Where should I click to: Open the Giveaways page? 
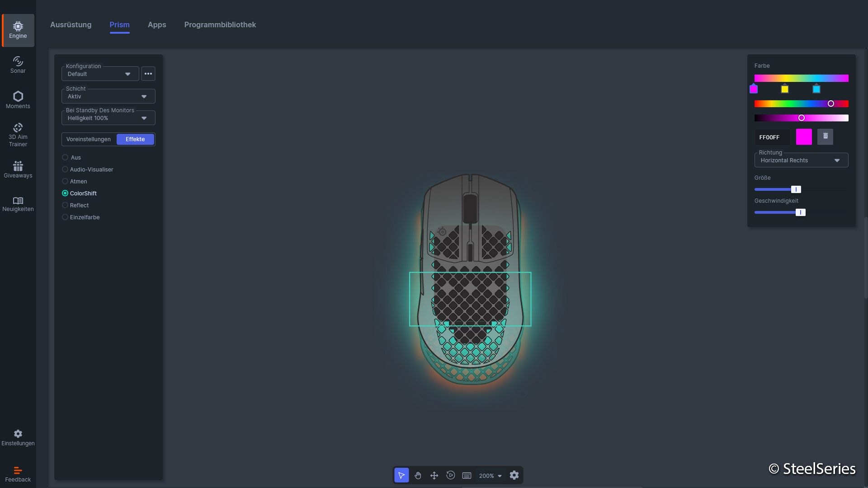click(18, 169)
